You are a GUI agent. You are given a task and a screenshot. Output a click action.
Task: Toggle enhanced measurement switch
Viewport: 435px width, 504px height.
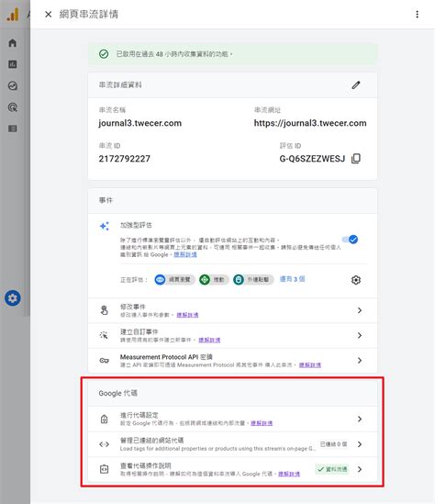click(x=351, y=240)
